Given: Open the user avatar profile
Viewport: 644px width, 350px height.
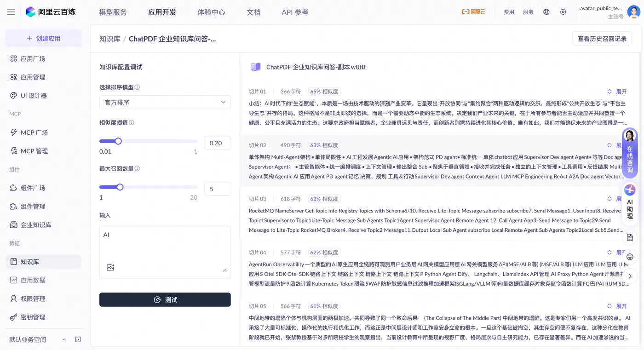Looking at the screenshot, I should point(633,12).
